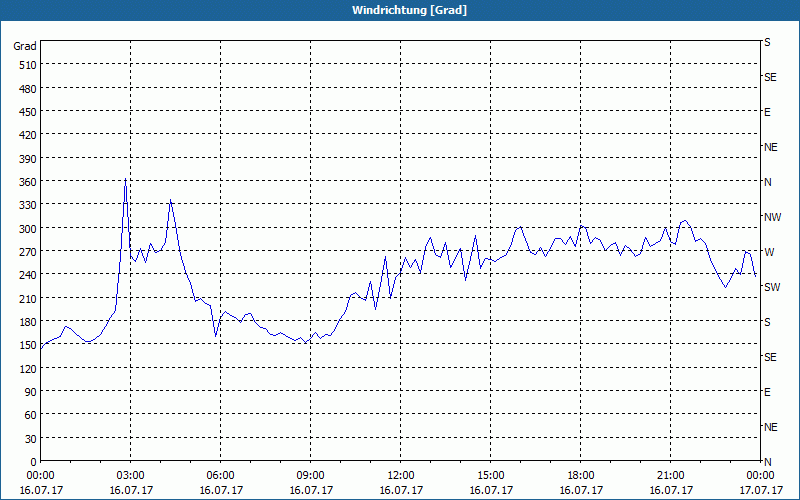Click the 390 degree axis label
Screen dimensions: 800x500
pyautogui.click(x=28, y=159)
